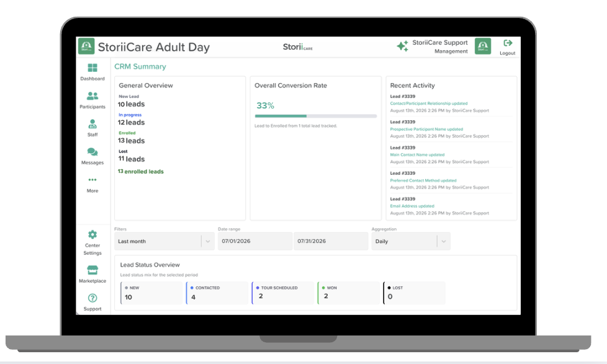607x364 pixels.
Task: Open Email Address updated link
Action: pyautogui.click(x=412, y=206)
